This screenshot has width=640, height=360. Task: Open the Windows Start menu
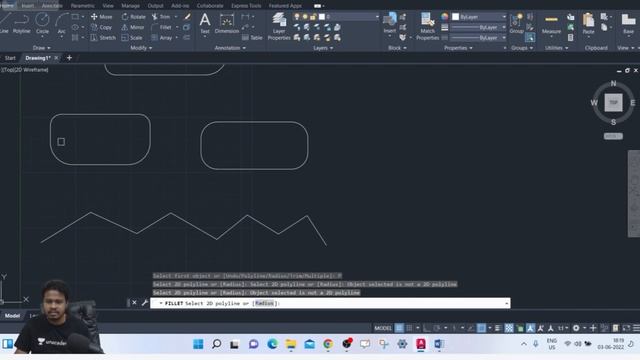198,344
